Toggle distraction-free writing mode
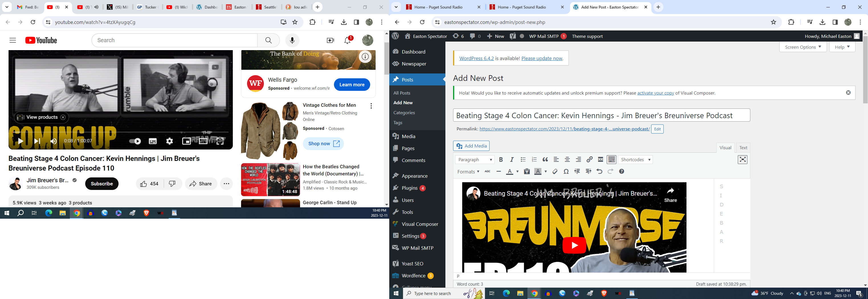Screen dimensions: 868x299 coord(742,159)
